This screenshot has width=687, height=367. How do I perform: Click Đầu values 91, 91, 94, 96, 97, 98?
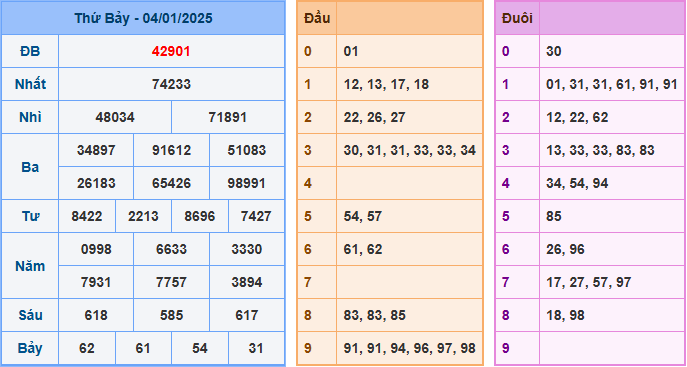[x=410, y=348]
